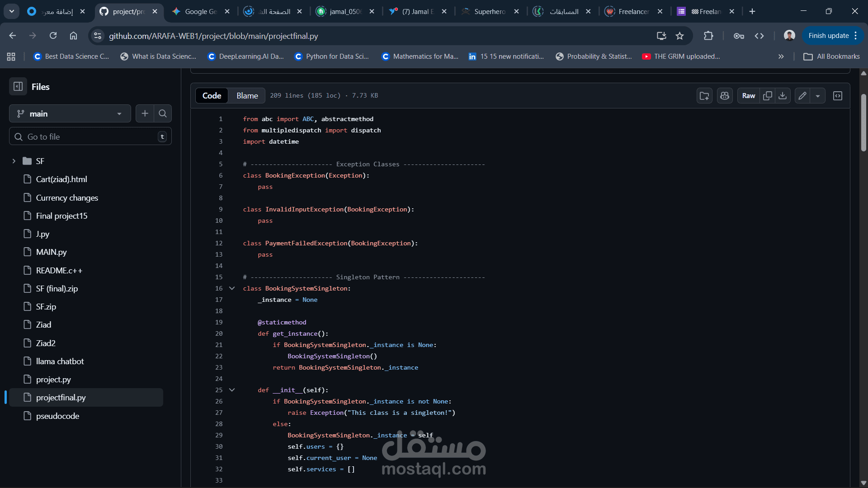Viewport: 868px width, 488px height.
Task: Switch to Code view
Action: 212,96
